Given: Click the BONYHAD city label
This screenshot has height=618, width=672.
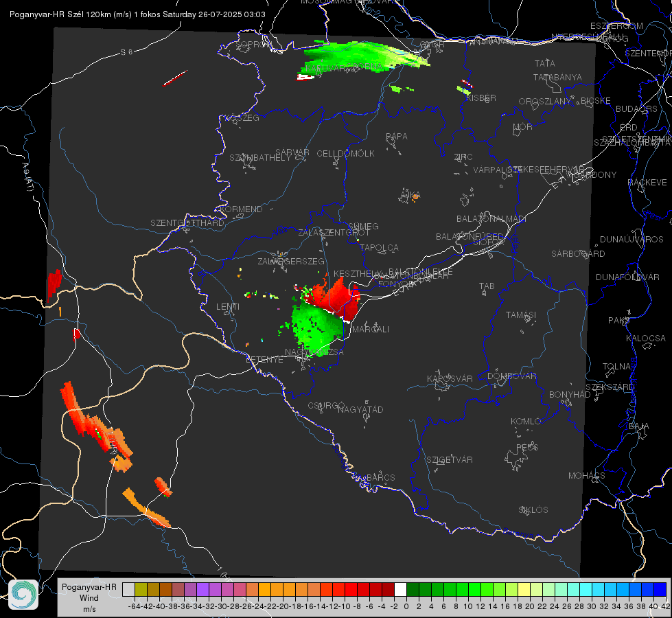Looking at the screenshot, I should [570, 395].
